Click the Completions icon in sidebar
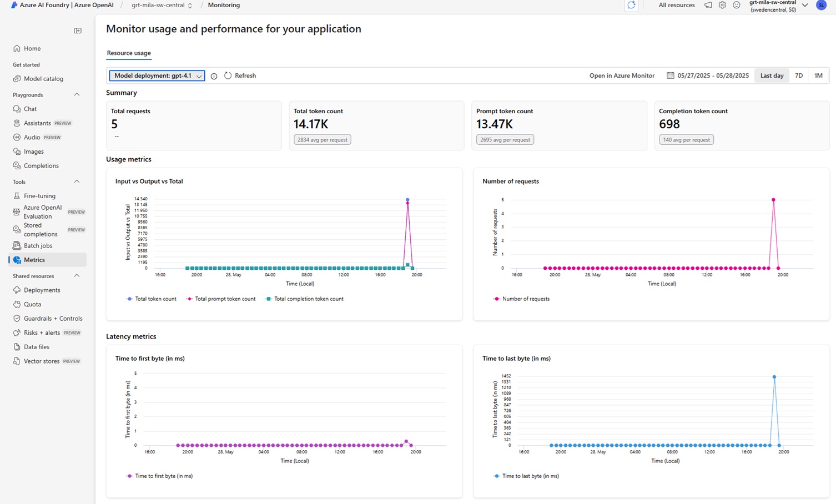The image size is (836, 504). pos(17,165)
